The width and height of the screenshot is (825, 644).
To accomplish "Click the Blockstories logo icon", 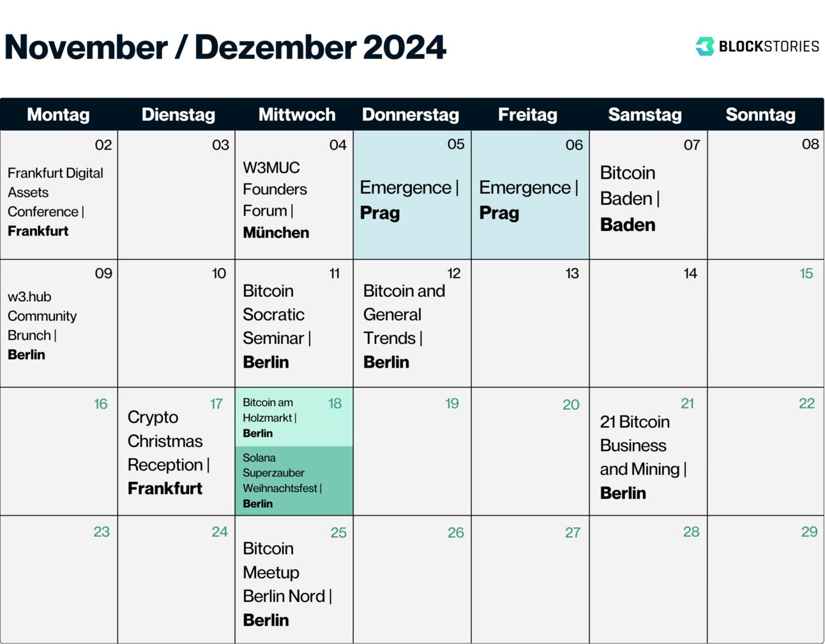I will (705, 46).
